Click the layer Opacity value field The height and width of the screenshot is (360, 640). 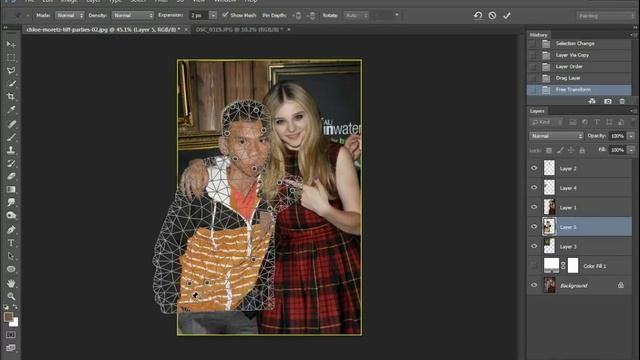coord(618,136)
